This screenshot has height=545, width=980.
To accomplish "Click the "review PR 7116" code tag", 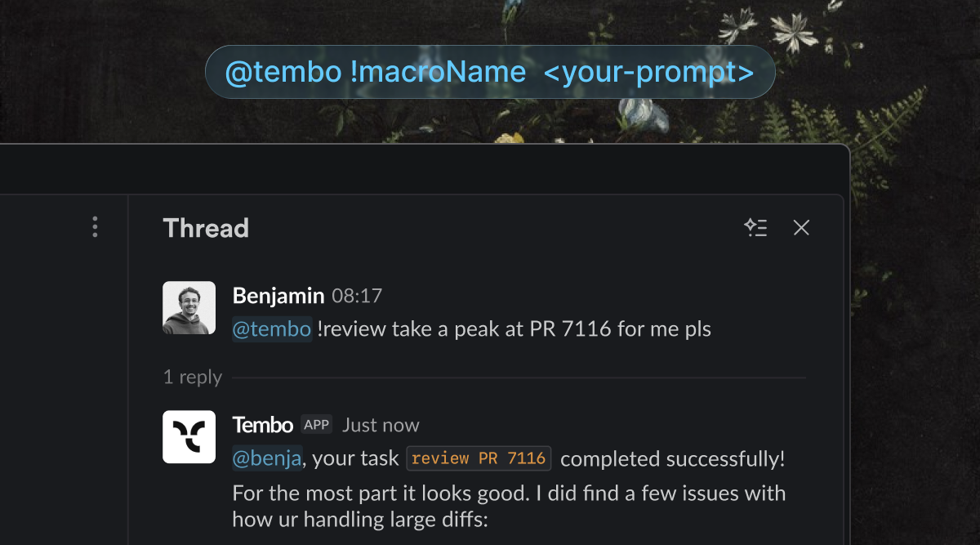I will coord(479,458).
